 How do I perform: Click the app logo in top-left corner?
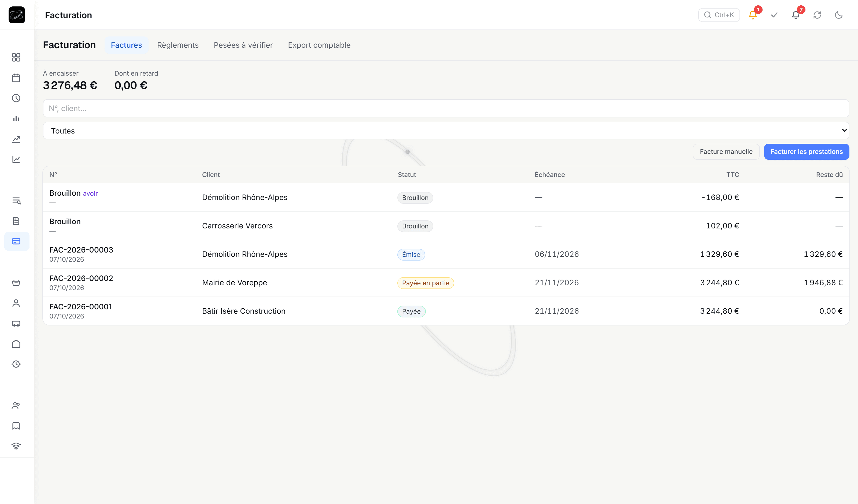17,15
